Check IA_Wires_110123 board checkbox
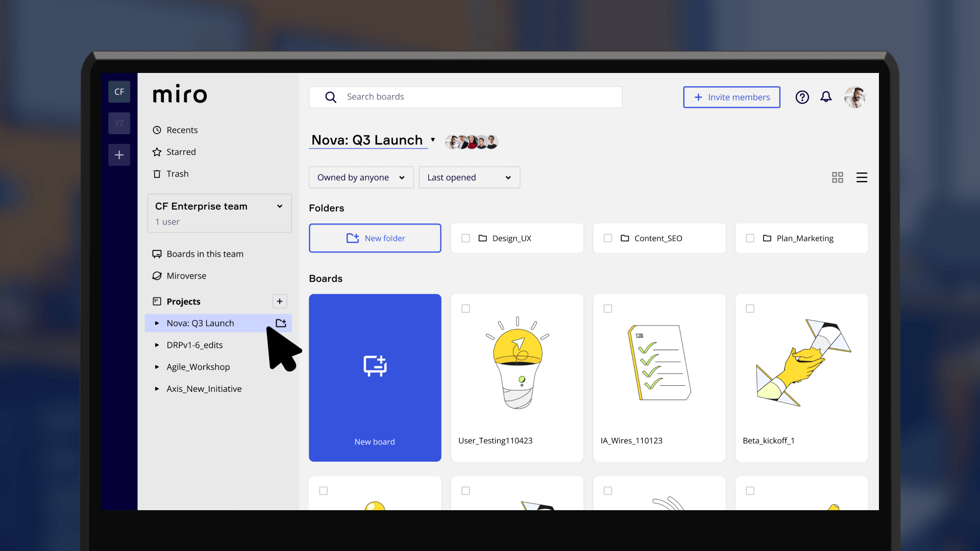980x551 pixels. coord(607,309)
